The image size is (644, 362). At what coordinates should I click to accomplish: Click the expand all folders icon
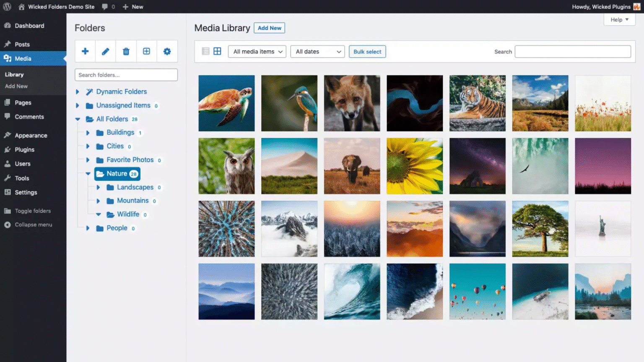146,51
